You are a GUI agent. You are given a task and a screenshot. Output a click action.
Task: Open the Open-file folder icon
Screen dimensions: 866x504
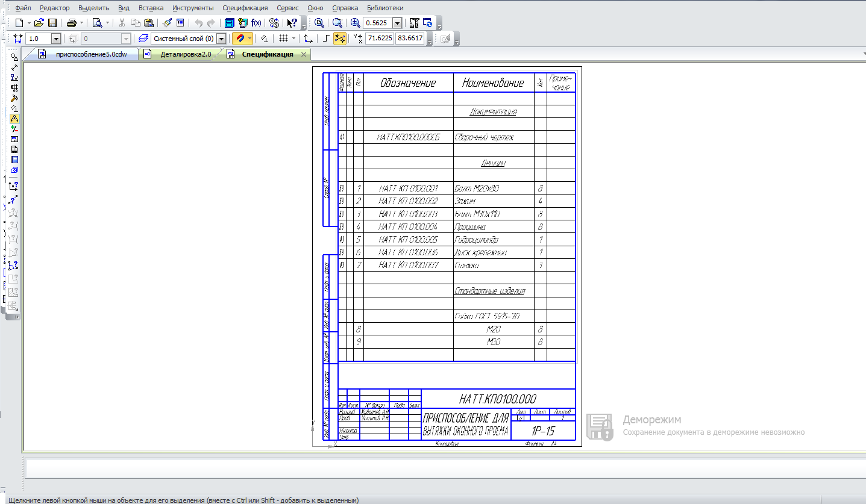(x=39, y=23)
